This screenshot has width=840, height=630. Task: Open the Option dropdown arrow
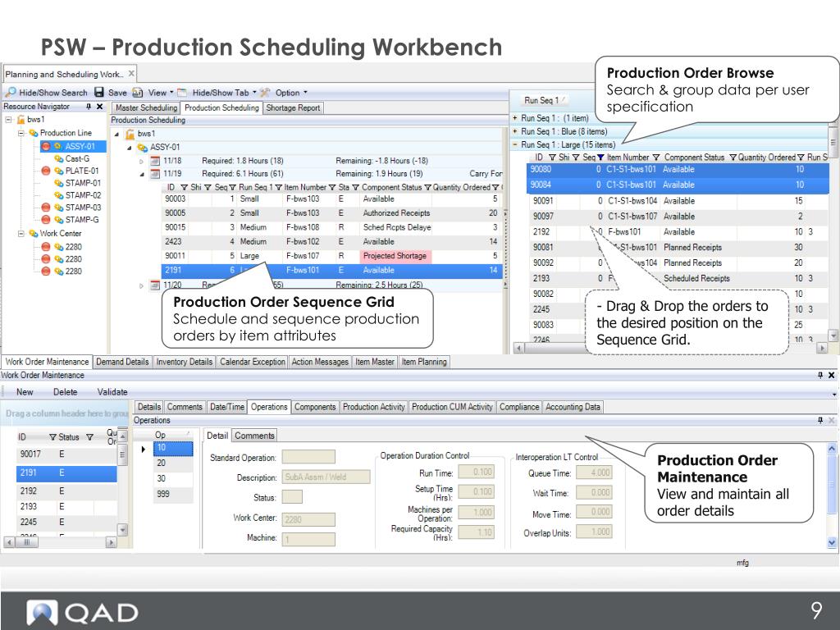[x=305, y=93]
